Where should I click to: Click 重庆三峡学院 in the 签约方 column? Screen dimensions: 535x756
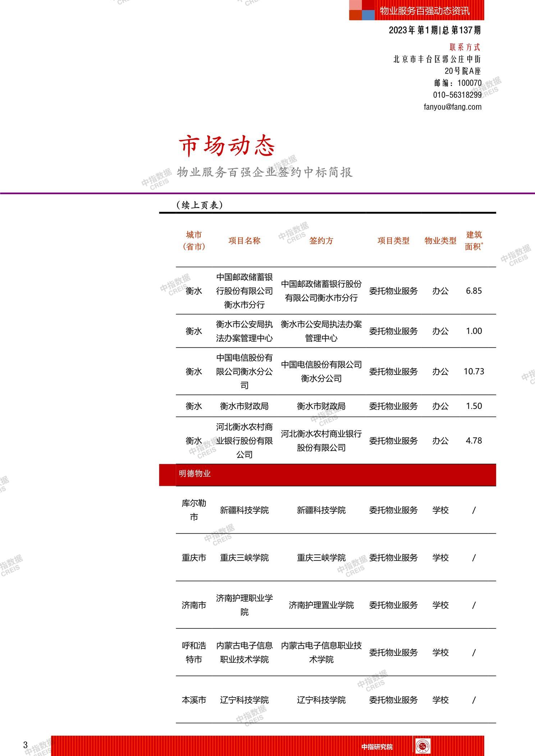tap(321, 558)
